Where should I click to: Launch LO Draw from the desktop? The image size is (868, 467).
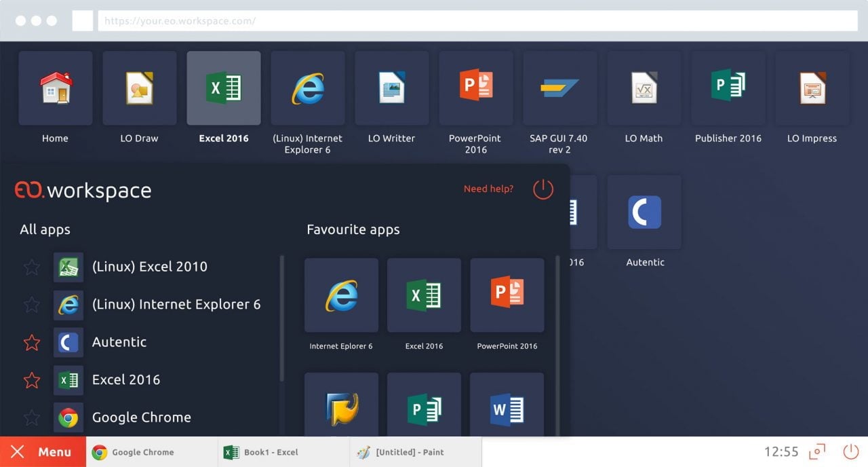tap(140, 88)
